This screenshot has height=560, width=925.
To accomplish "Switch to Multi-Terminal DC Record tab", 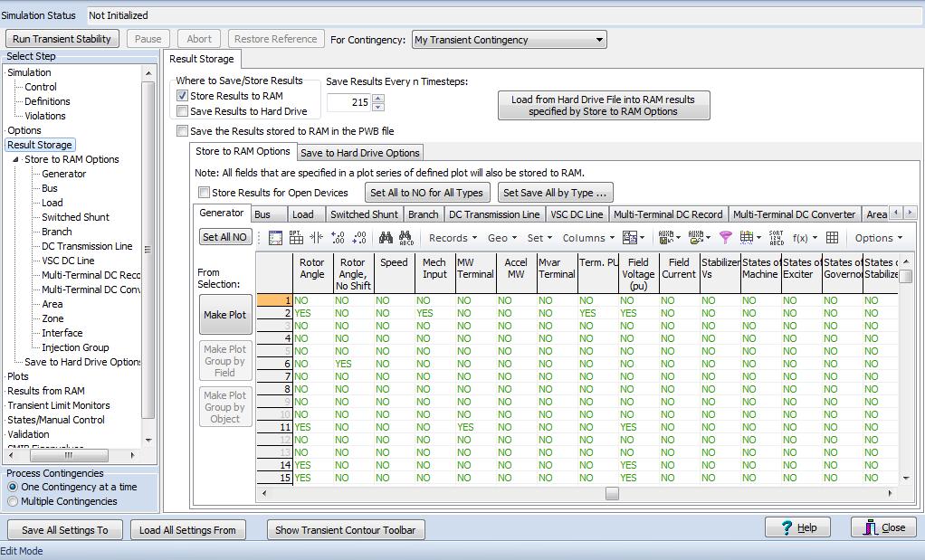I will 668,214.
